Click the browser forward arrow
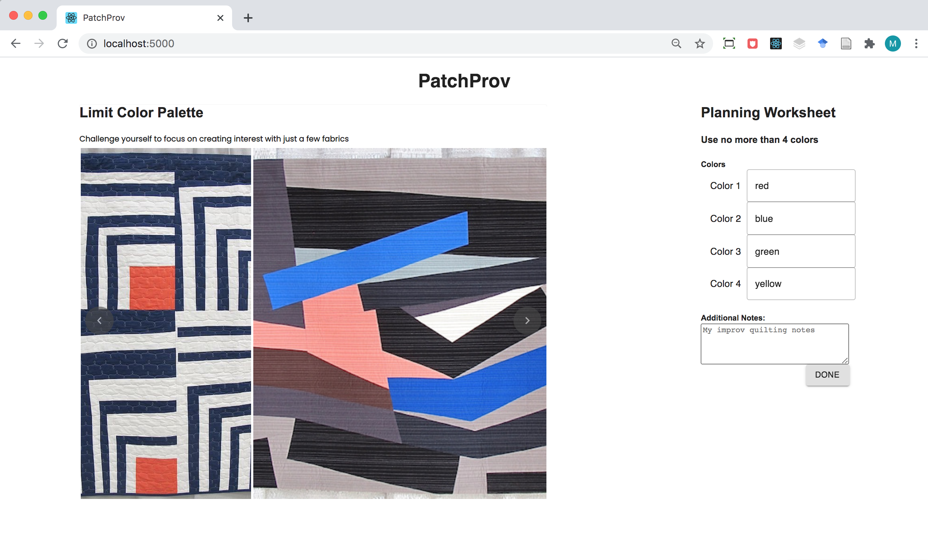The width and height of the screenshot is (928, 560). tap(39, 44)
